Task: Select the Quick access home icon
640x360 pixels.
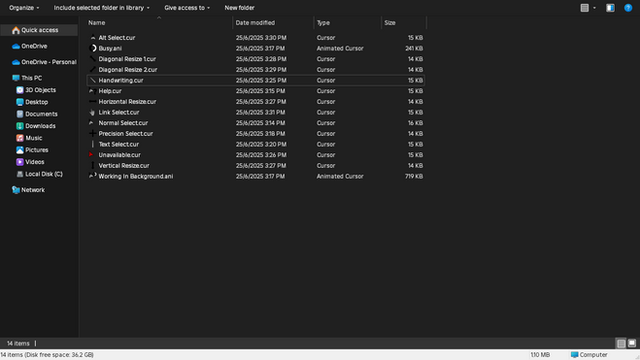Action: click(16, 30)
